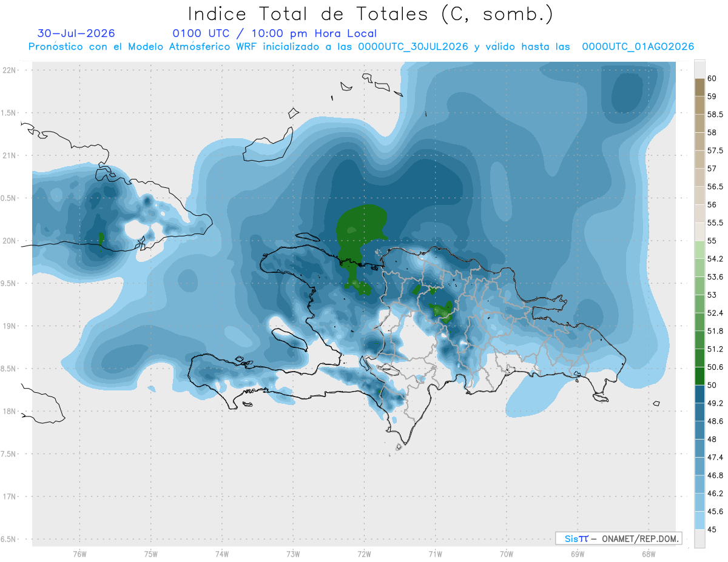This screenshot has width=728, height=562.
Task: Select legend value '58'
Action: (x=712, y=133)
